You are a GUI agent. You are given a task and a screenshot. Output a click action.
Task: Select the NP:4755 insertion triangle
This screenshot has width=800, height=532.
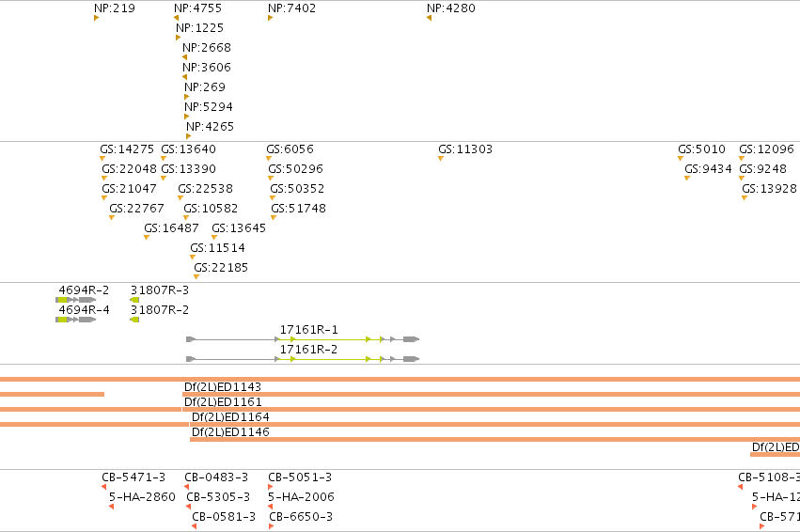(x=176, y=19)
